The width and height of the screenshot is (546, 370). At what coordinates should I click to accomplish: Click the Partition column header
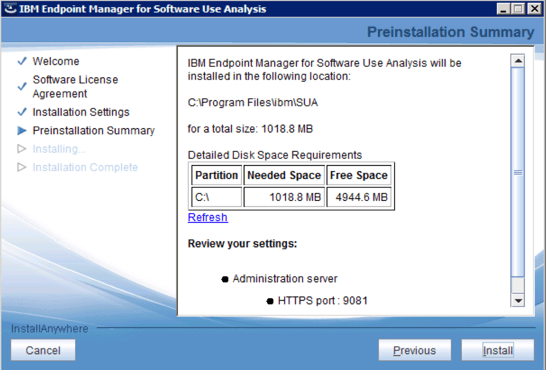click(216, 175)
